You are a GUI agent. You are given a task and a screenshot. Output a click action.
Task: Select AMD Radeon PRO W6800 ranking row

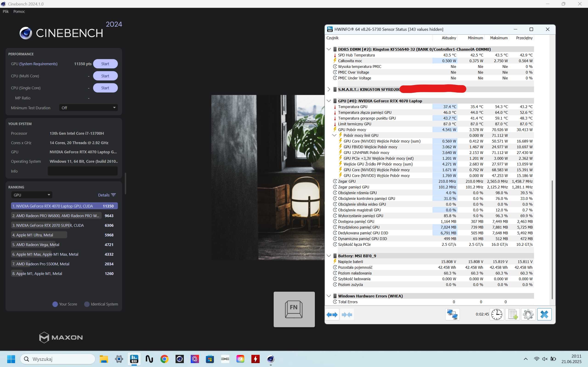pyautogui.click(x=64, y=216)
